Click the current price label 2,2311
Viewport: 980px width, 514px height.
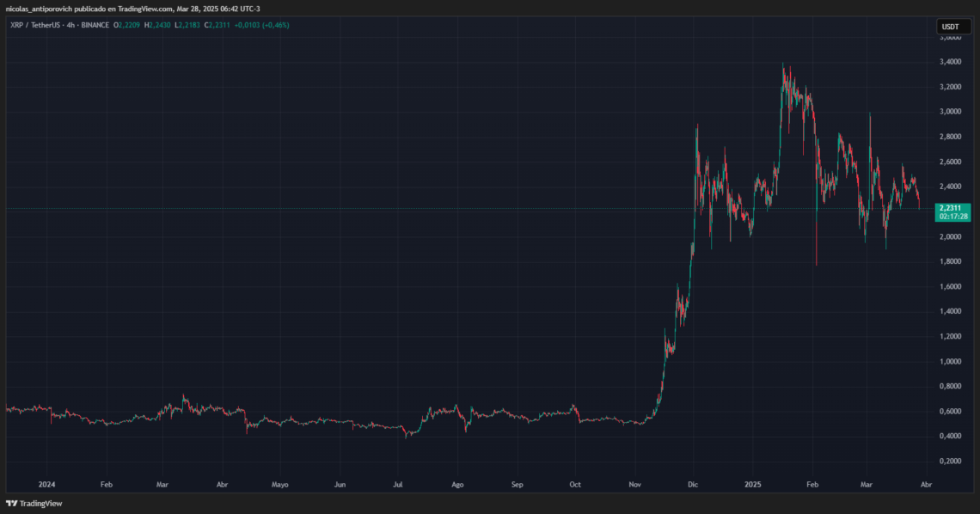(951, 207)
